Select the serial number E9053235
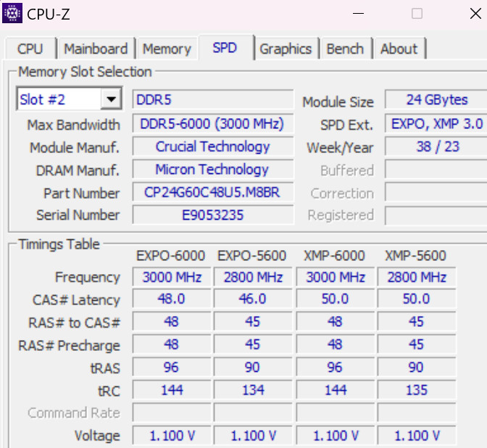 (x=213, y=215)
